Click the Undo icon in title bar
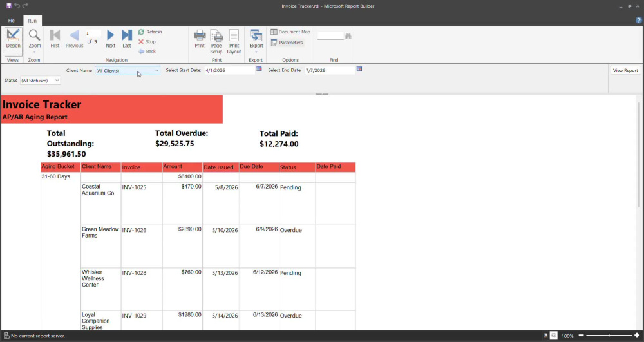644x342 pixels. point(17,5)
